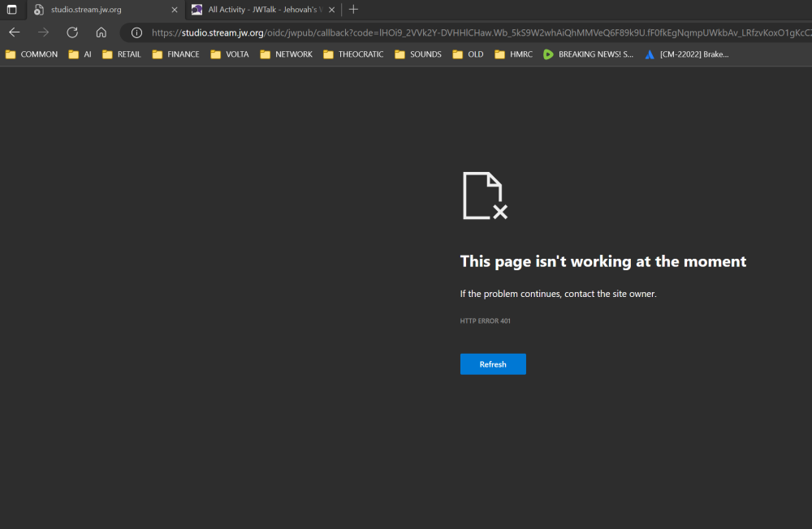
Task: Expand the FINANCE bookmarks folder
Action: coord(175,54)
